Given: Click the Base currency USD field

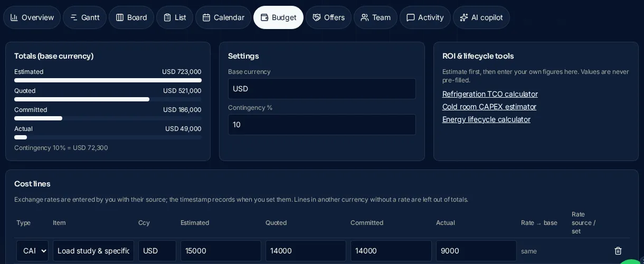Looking at the screenshot, I should (x=322, y=89).
